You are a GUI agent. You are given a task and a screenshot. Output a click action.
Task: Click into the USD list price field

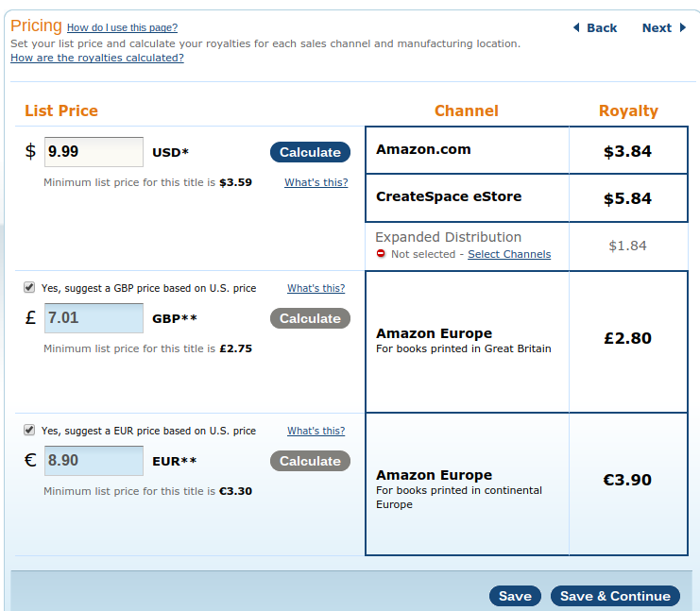[94, 152]
